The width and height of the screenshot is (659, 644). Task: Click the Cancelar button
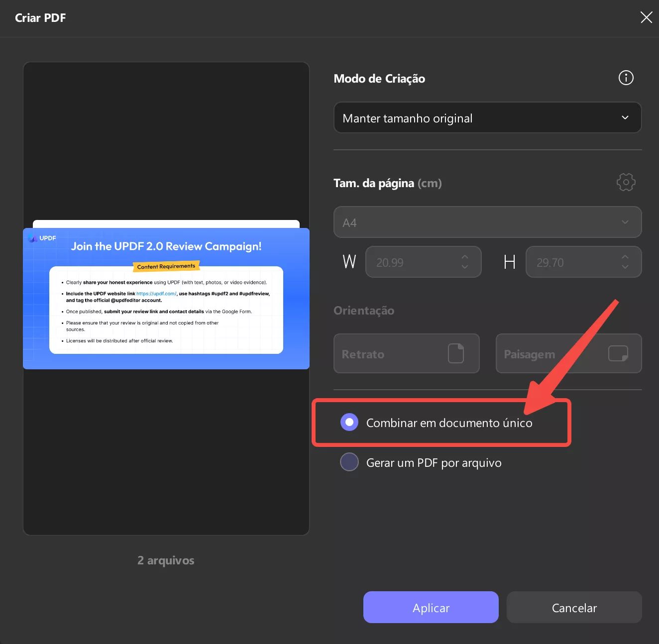pos(574,607)
